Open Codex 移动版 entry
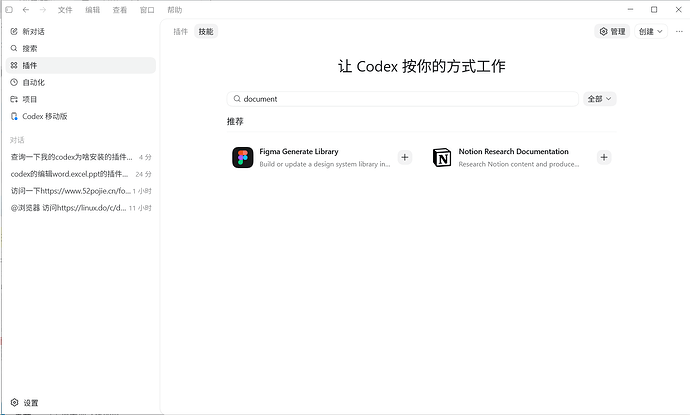Image resolution: width=690 pixels, height=415 pixels. [x=81, y=116]
